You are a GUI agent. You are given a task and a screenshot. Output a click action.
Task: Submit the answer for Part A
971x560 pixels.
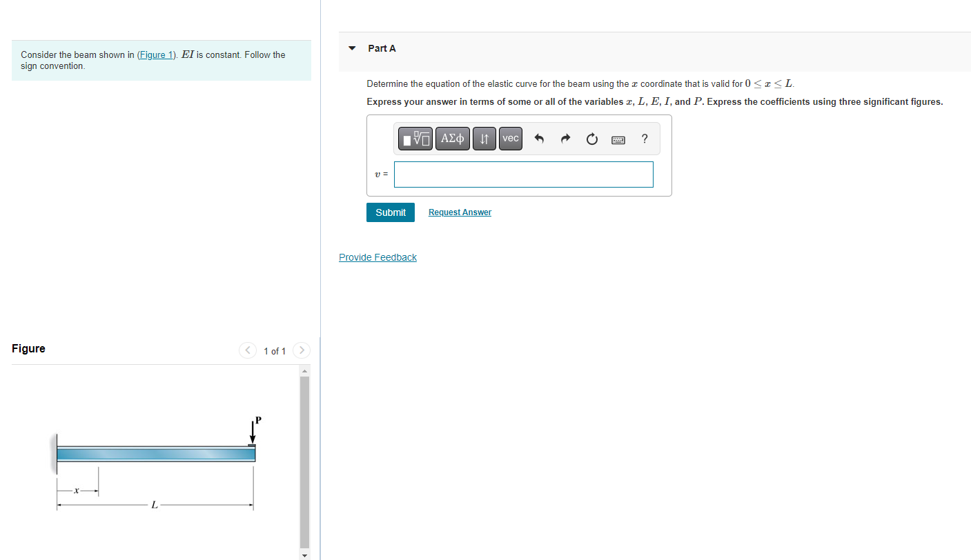(x=391, y=212)
